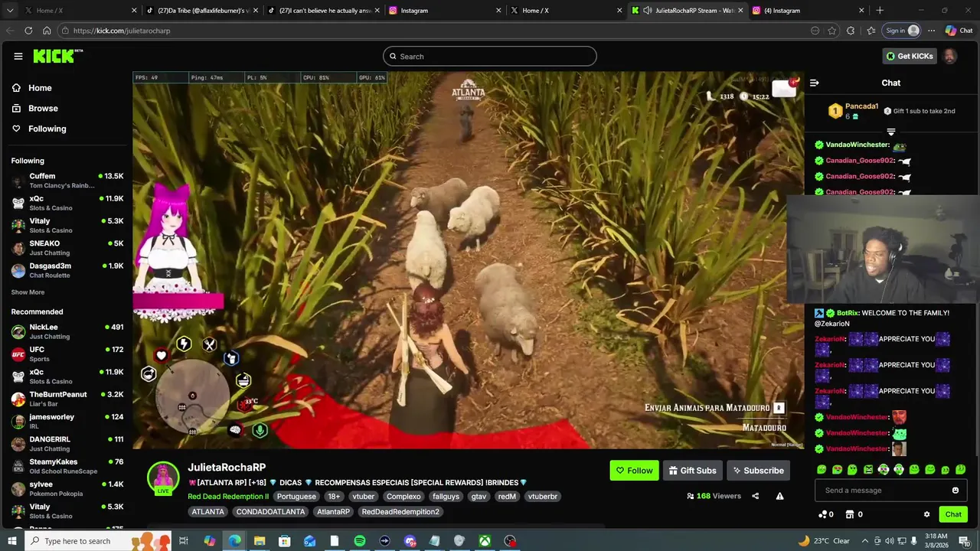Click share stream icon
Viewport: 980px width, 551px height.
[x=755, y=496]
